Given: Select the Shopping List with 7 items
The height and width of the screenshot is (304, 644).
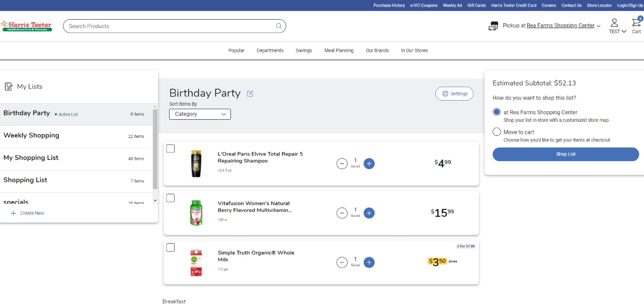Looking at the screenshot, I should (x=75, y=181).
